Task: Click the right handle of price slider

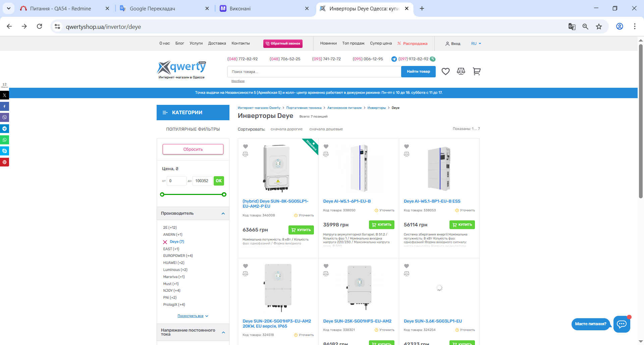Action: coord(224,195)
